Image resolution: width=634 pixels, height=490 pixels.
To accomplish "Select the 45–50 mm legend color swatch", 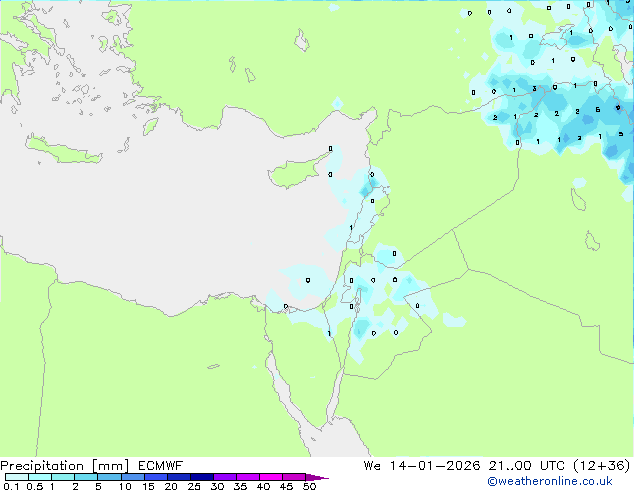I will click(294, 477).
